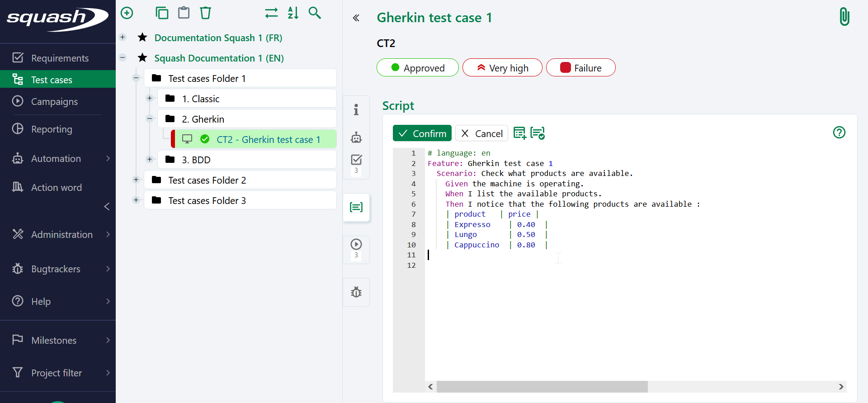Image resolution: width=868 pixels, height=403 pixels.
Task: Confirm the Gherkin script edits
Action: click(x=422, y=133)
